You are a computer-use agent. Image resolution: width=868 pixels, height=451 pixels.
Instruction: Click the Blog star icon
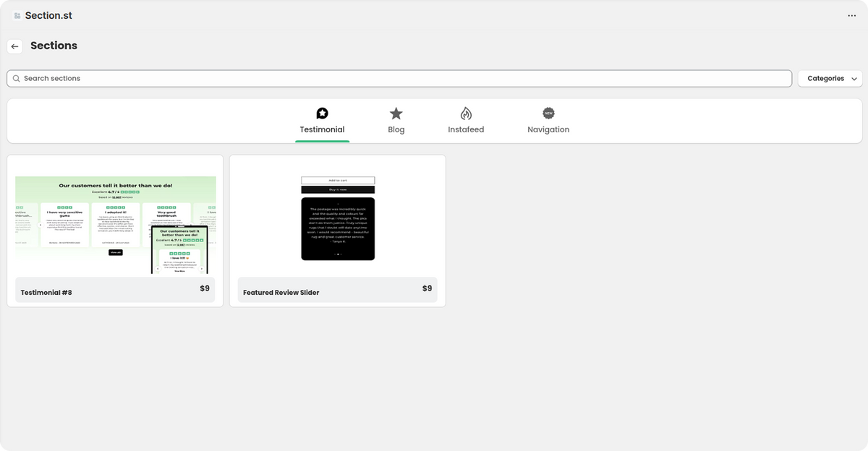[x=396, y=113]
